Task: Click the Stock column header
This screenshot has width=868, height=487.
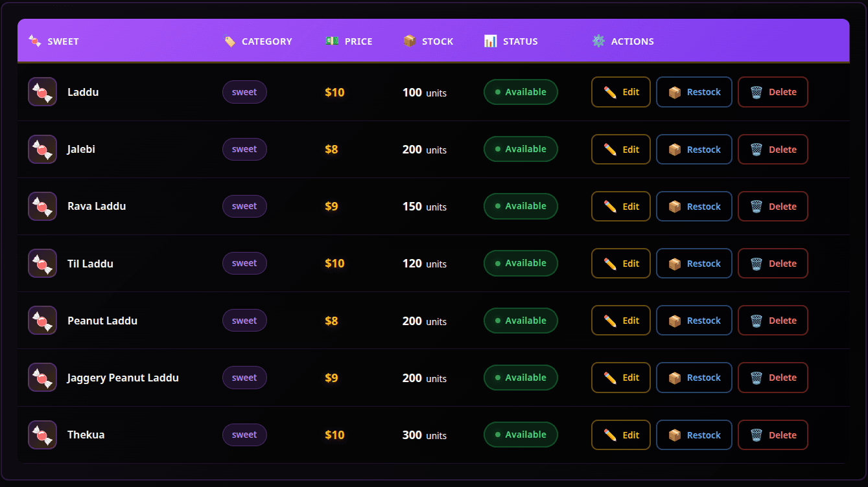Action: [x=437, y=41]
